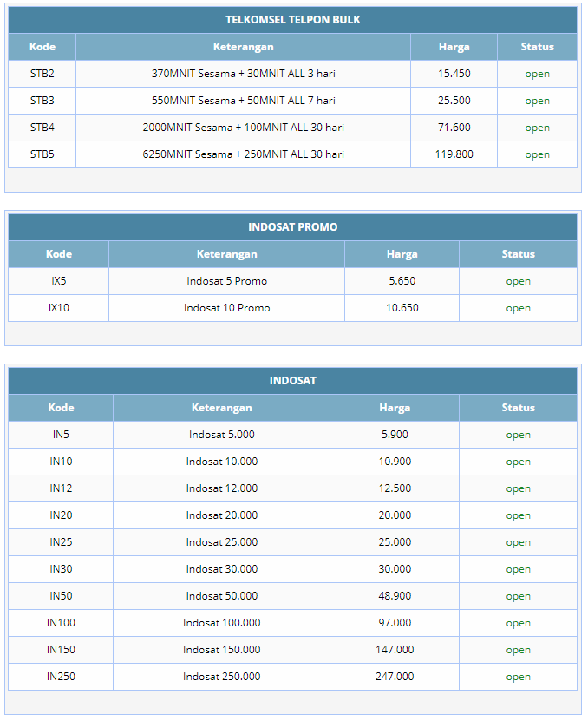Click the Indosat 10.000 description cell
This screenshot has width=588, height=721.
(221, 462)
